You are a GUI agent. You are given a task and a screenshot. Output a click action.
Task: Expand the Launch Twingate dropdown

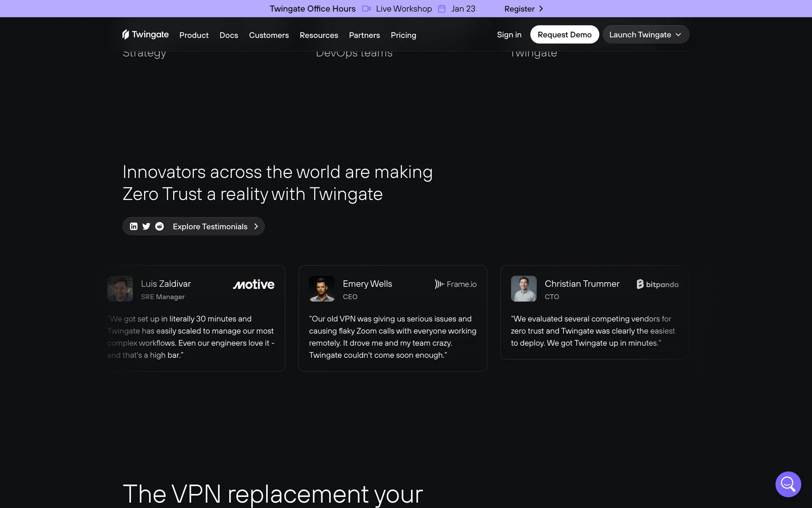click(646, 35)
